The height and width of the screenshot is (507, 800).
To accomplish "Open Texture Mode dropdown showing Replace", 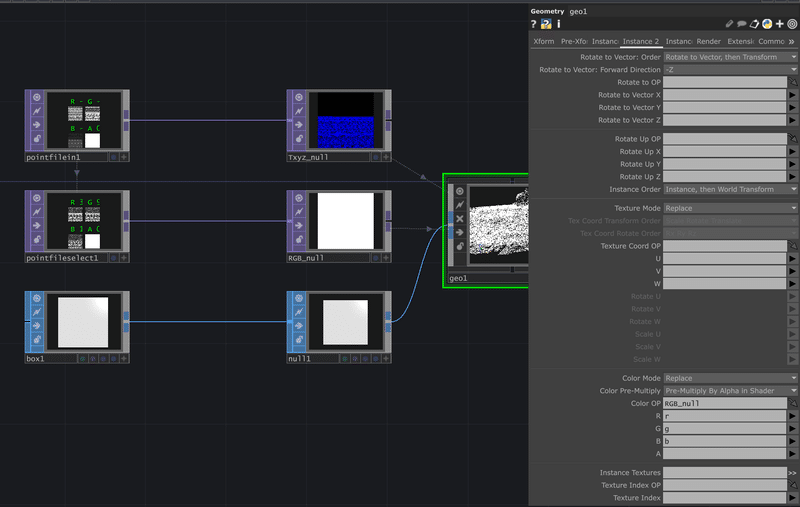I will pos(731,208).
